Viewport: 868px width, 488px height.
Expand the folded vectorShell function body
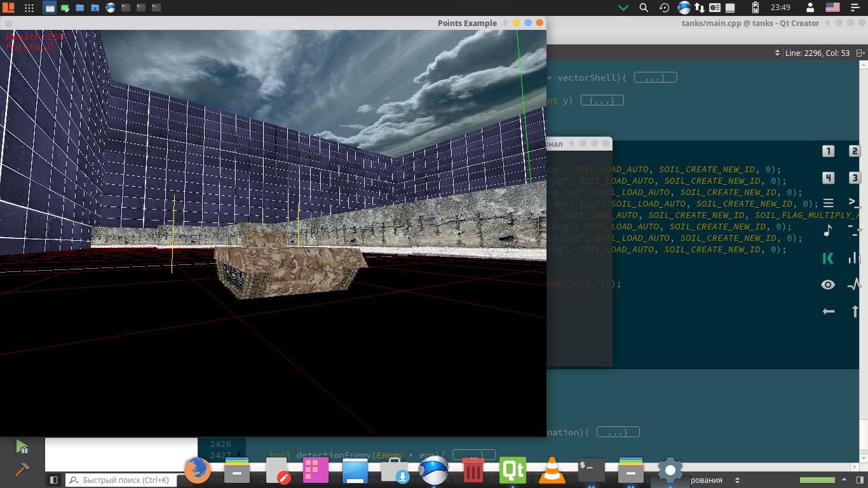[x=655, y=78]
